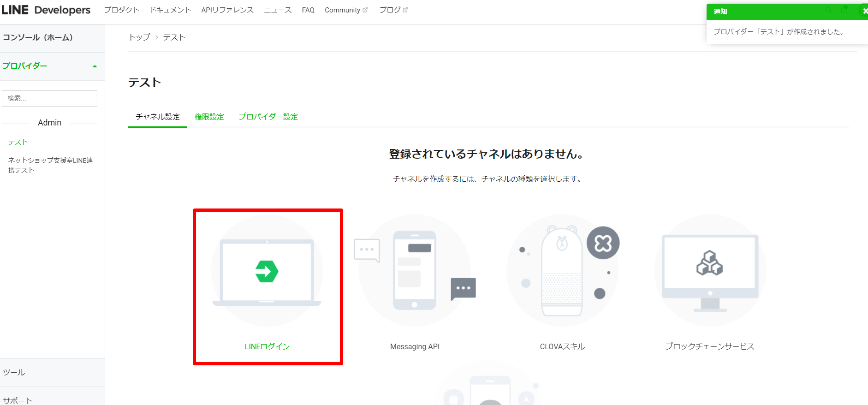
Task: Click the CLOVAスキル channel label
Action: (563, 346)
